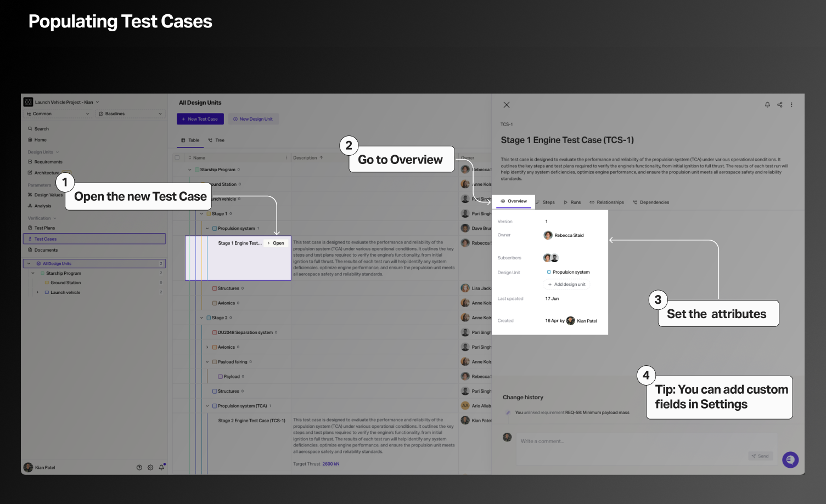Collapse the Payload fairing row
Screen dimensions: 826x504
(x=207, y=362)
